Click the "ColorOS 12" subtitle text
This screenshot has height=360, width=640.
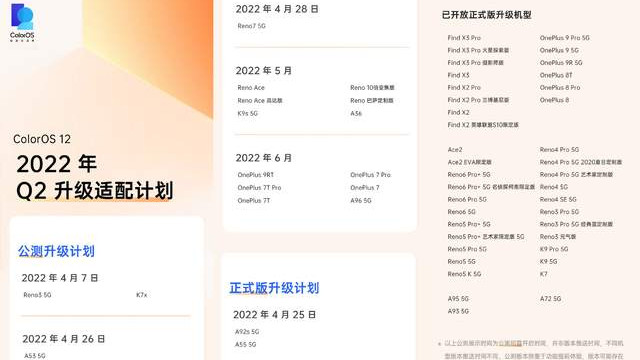click(42, 139)
